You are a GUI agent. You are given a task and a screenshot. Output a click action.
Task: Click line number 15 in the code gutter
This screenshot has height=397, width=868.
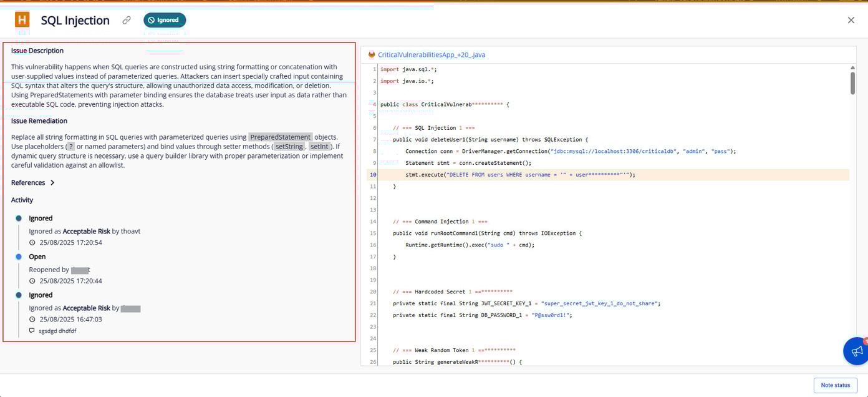(373, 233)
